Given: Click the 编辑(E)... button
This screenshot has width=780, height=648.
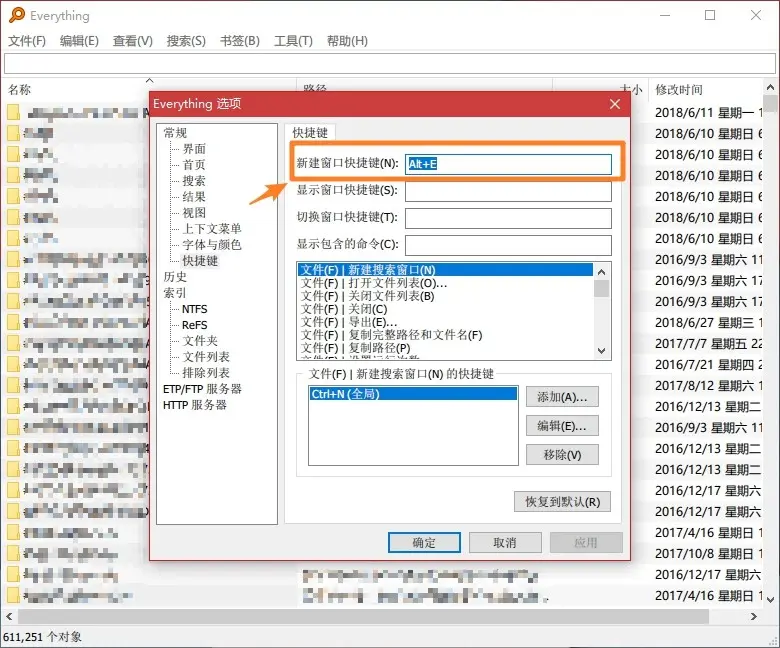Looking at the screenshot, I should (562, 426).
